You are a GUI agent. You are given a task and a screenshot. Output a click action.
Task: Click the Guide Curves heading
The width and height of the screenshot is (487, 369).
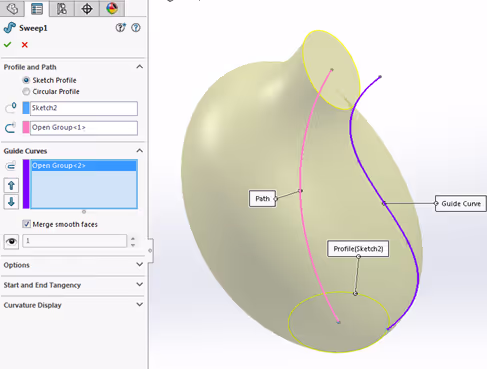(25, 151)
